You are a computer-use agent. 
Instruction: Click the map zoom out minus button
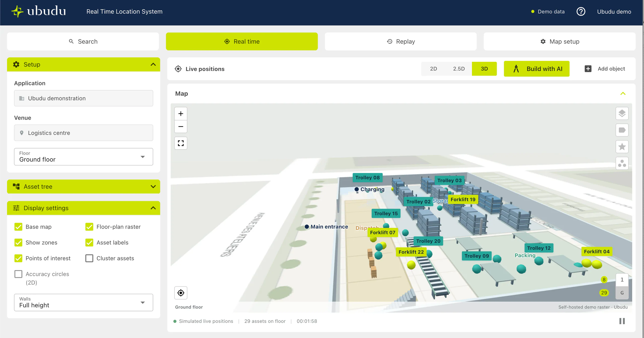pos(181,126)
